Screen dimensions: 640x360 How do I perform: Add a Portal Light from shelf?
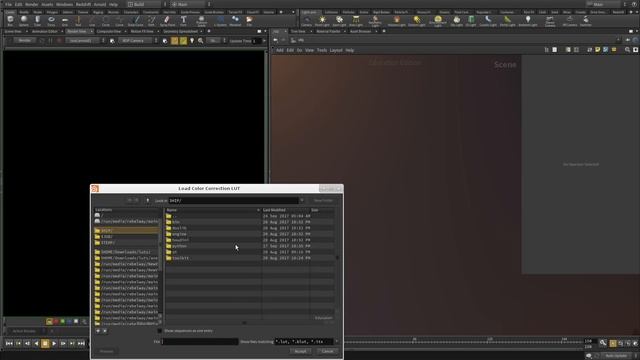(x=507, y=21)
